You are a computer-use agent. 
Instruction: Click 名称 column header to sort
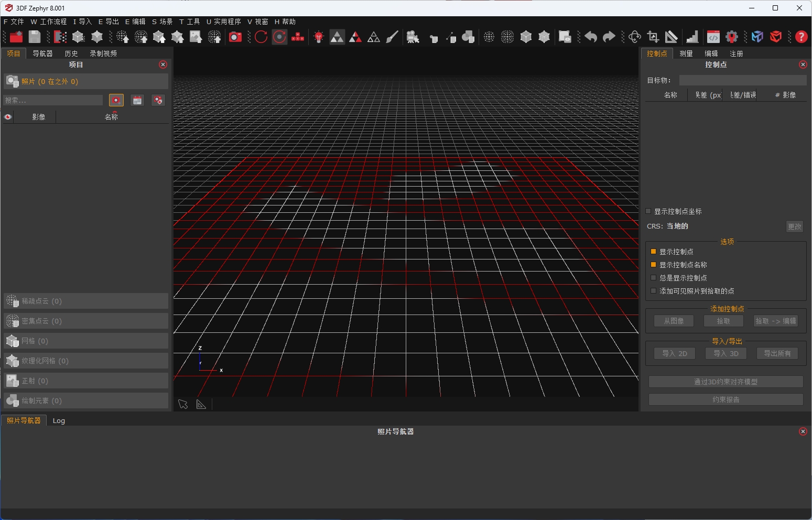click(x=111, y=117)
